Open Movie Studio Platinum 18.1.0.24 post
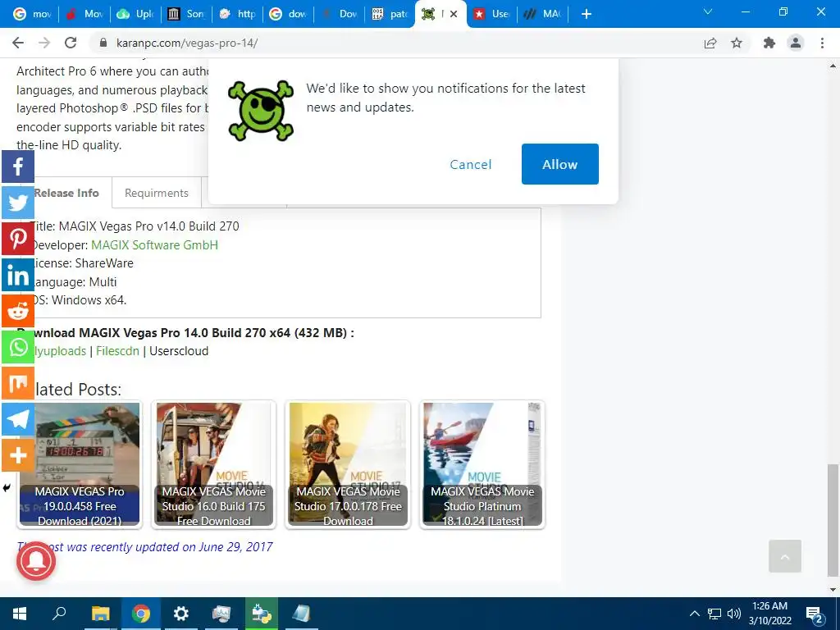 [x=482, y=464]
